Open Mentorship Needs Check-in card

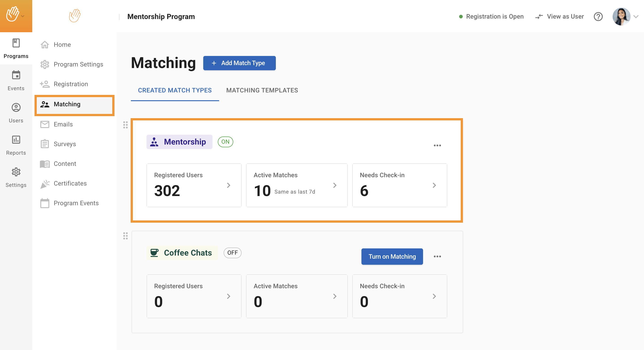399,185
